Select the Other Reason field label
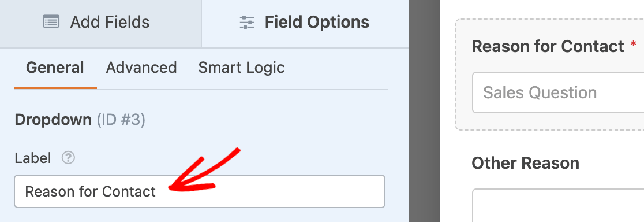 point(525,163)
